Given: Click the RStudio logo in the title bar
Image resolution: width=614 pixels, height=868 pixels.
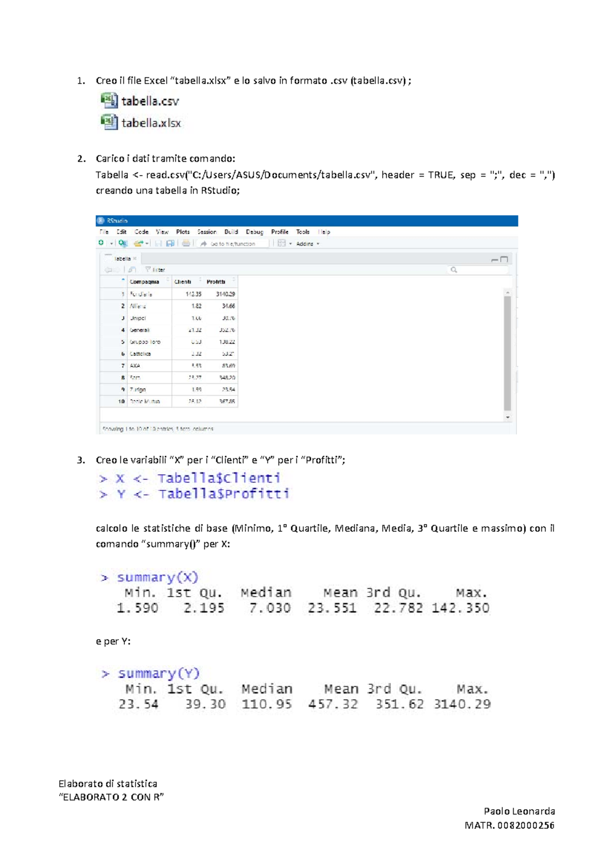Looking at the screenshot, I should (x=101, y=221).
